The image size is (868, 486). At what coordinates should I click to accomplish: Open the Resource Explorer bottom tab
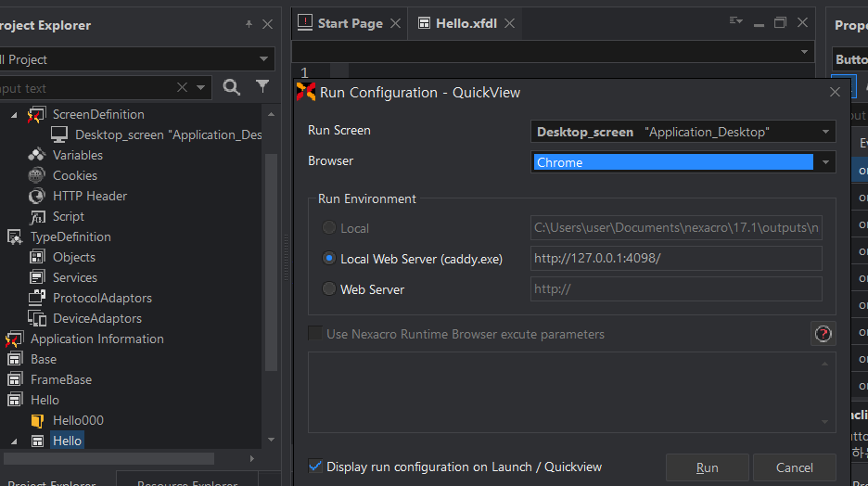click(x=187, y=480)
